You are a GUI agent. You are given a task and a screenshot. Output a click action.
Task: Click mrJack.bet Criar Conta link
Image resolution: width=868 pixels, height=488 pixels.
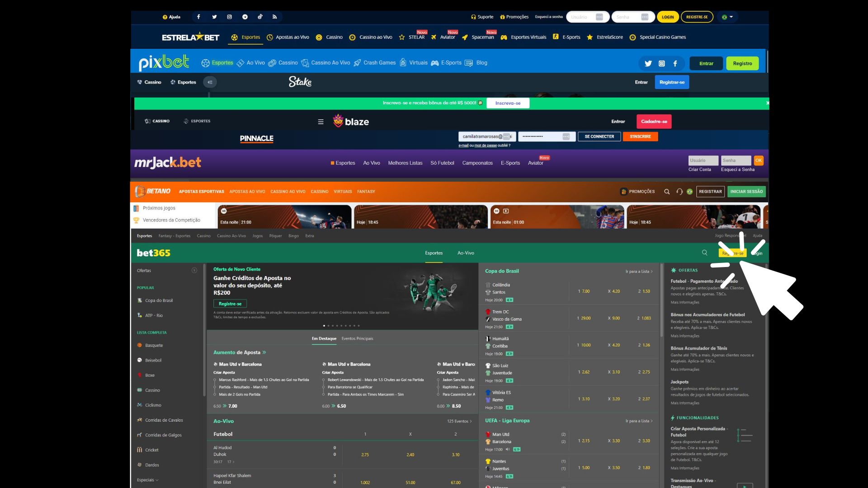coord(699,169)
